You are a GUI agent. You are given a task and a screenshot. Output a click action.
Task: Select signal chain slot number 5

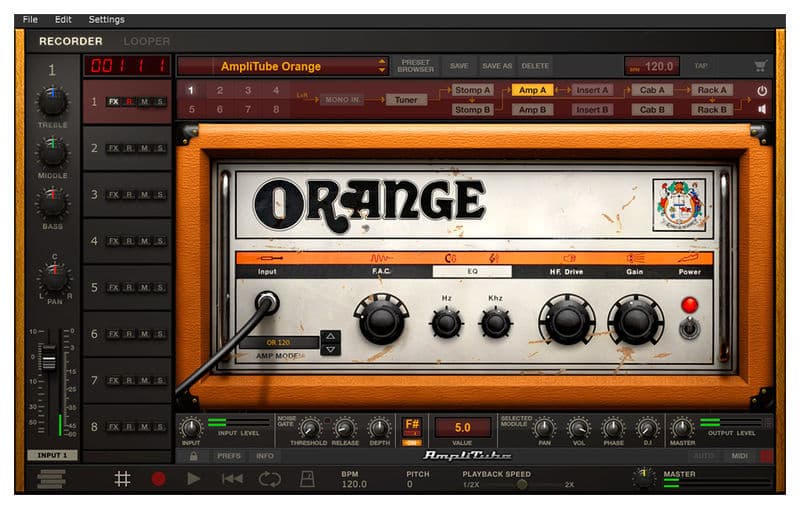pos(191,109)
